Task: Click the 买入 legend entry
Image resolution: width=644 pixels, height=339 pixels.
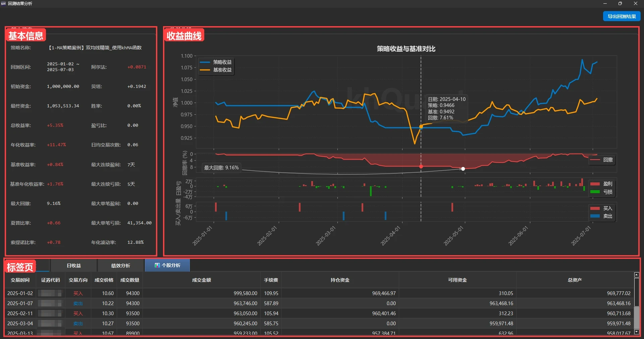Action: pos(602,208)
